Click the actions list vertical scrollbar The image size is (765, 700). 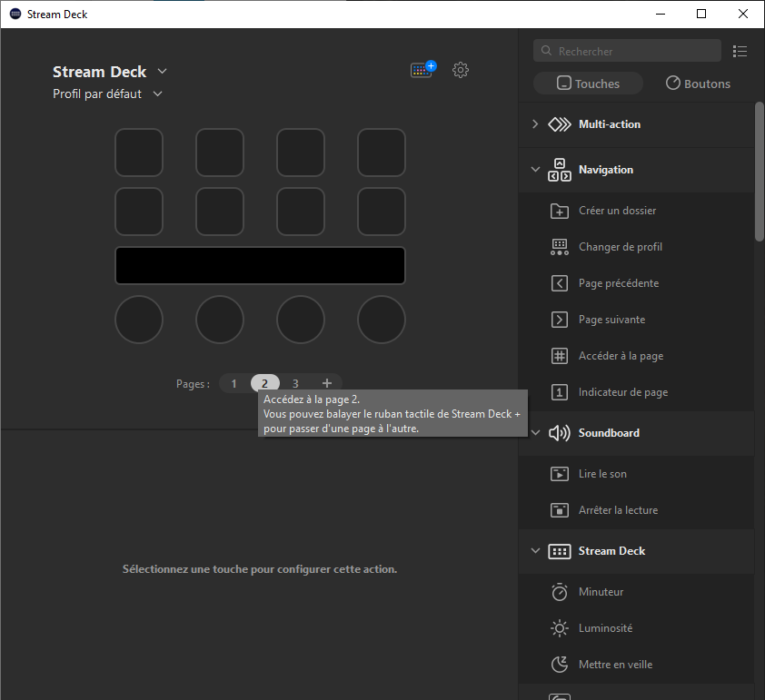pos(760,172)
